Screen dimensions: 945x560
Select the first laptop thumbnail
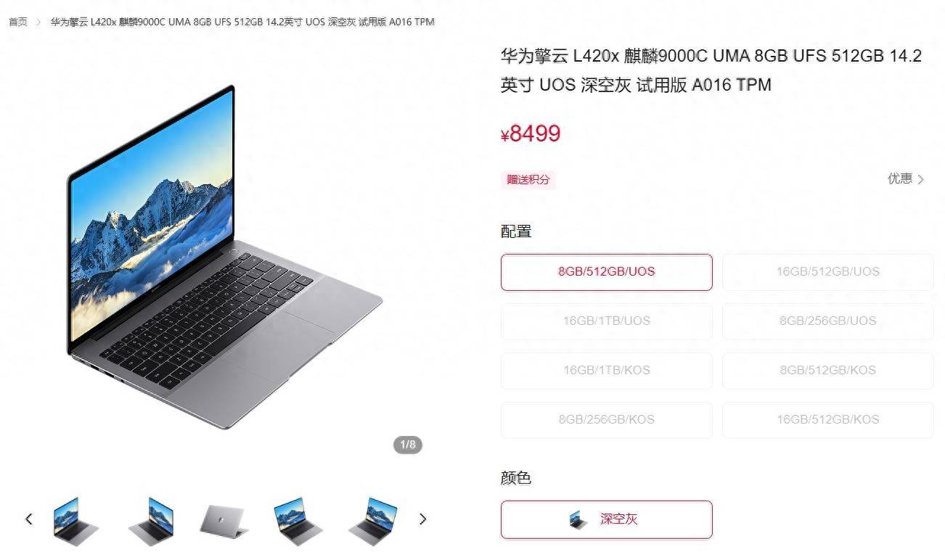pyautogui.click(x=75, y=519)
